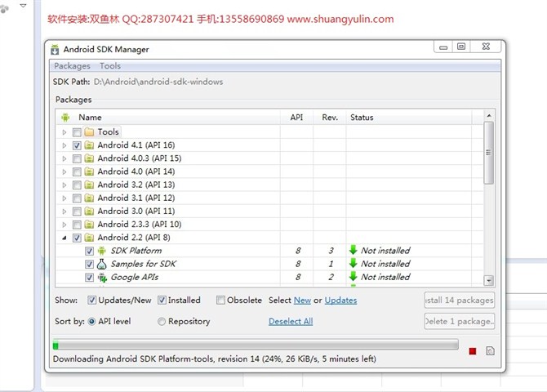Uncheck the Android 4.1 (API 16) checkbox

click(x=77, y=145)
